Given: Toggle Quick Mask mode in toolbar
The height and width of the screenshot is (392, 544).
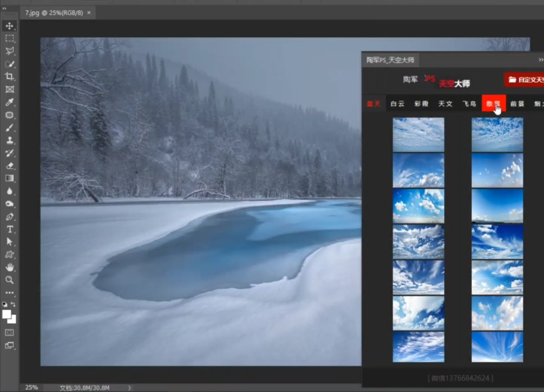Looking at the screenshot, I should (x=9, y=333).
